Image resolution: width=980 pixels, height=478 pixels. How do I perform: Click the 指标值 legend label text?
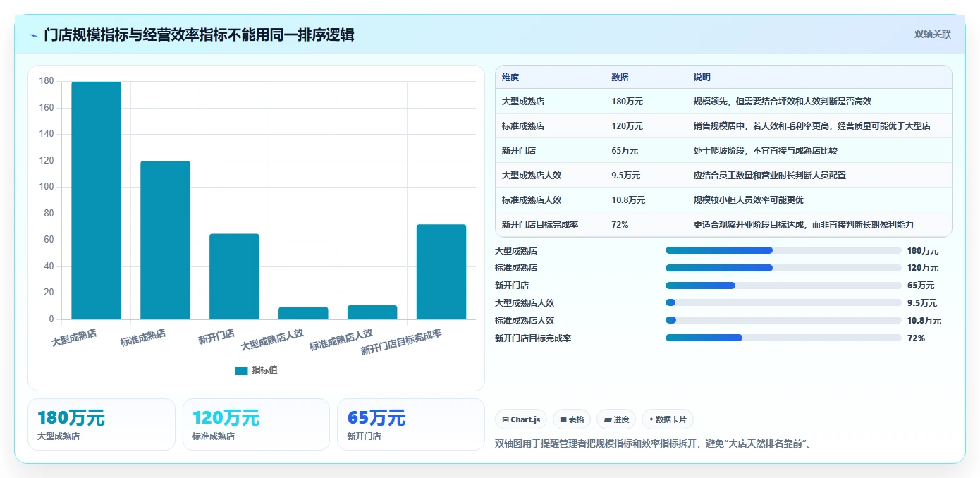click(265, 370)
